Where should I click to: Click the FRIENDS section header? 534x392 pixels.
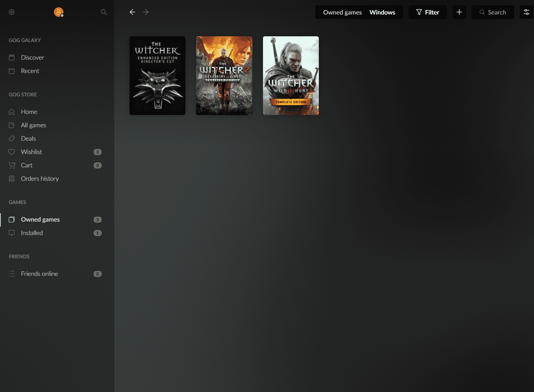click(19, 256)
